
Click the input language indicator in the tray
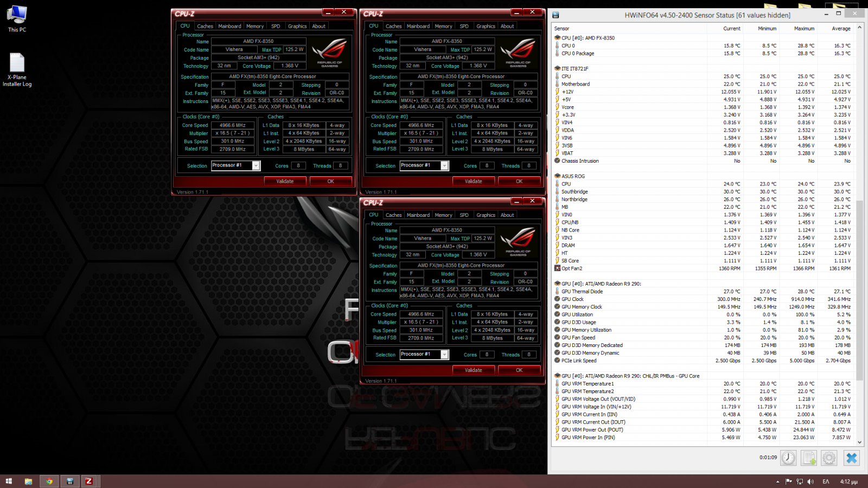pos(826,481)
